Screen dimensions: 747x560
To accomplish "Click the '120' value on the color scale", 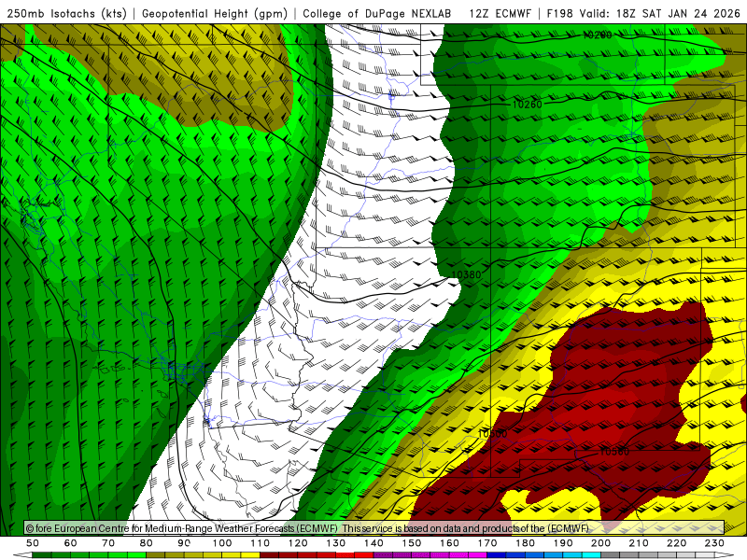I will [x=298, y=543].
